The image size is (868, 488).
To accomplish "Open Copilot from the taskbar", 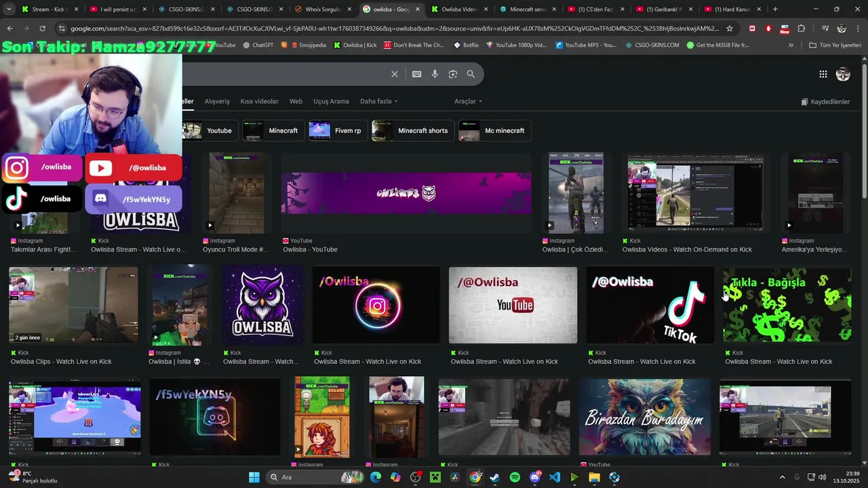I will point(395,477).
